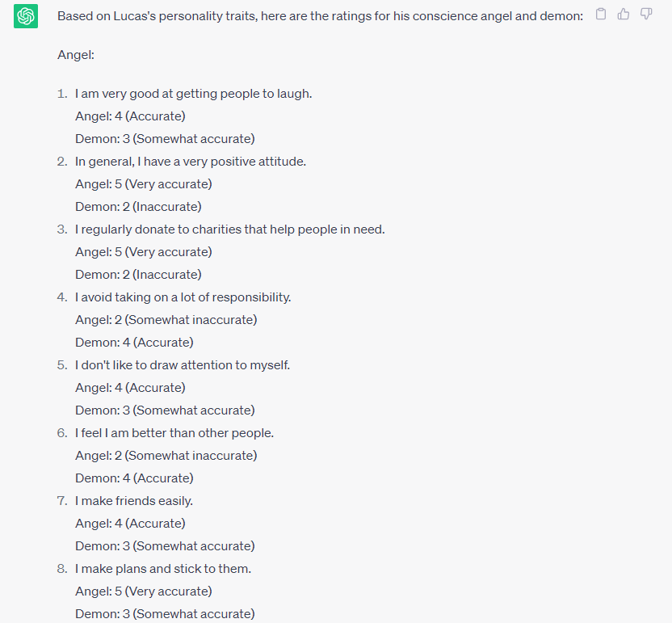Give the response a thumbs up

[623, 14]
